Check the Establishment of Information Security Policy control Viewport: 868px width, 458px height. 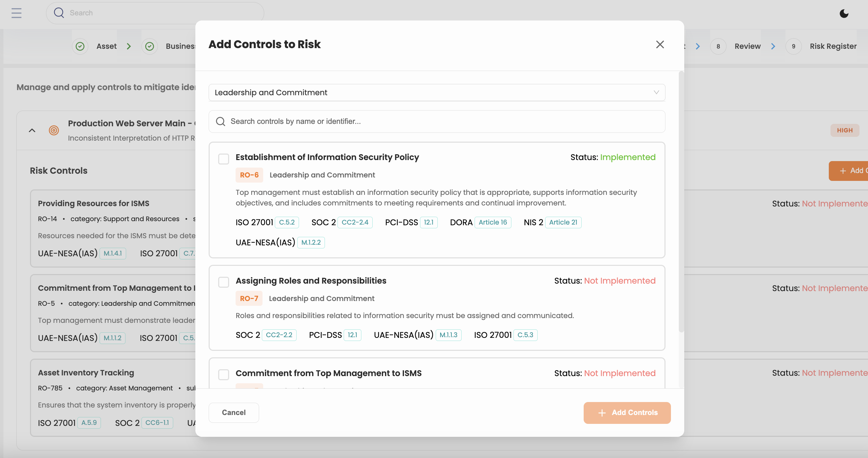(224, 159)
